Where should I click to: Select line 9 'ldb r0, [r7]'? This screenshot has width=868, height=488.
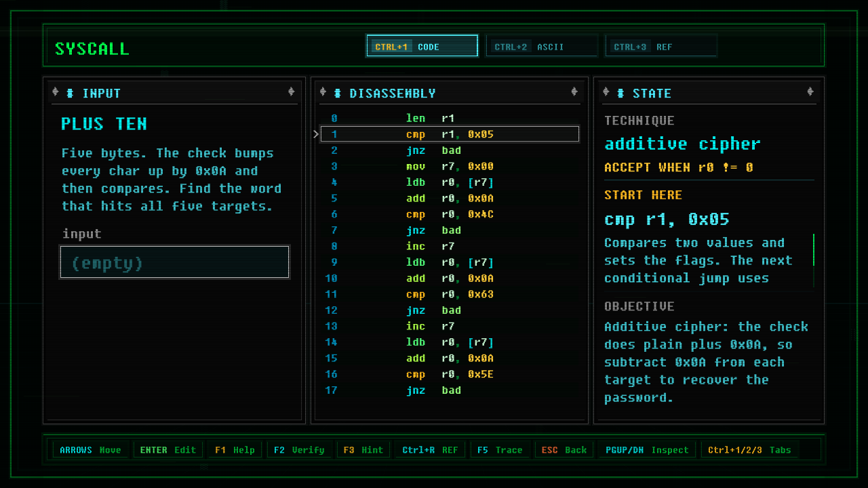(x=450, y=262)
